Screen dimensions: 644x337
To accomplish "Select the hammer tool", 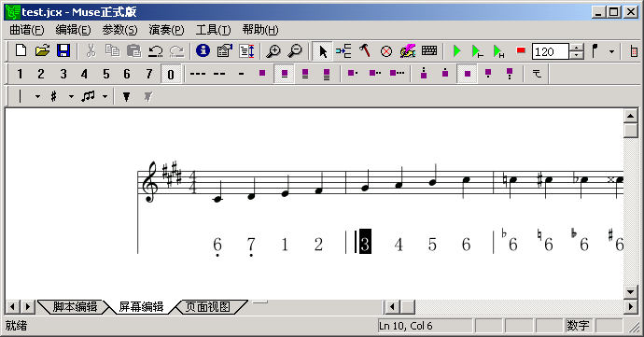I will click(x=365, y=51).
